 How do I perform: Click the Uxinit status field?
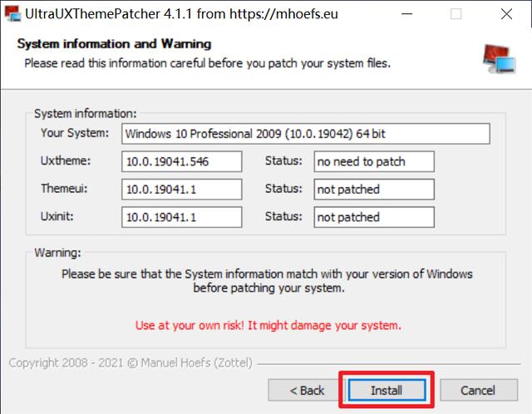[x=374, y=217]
